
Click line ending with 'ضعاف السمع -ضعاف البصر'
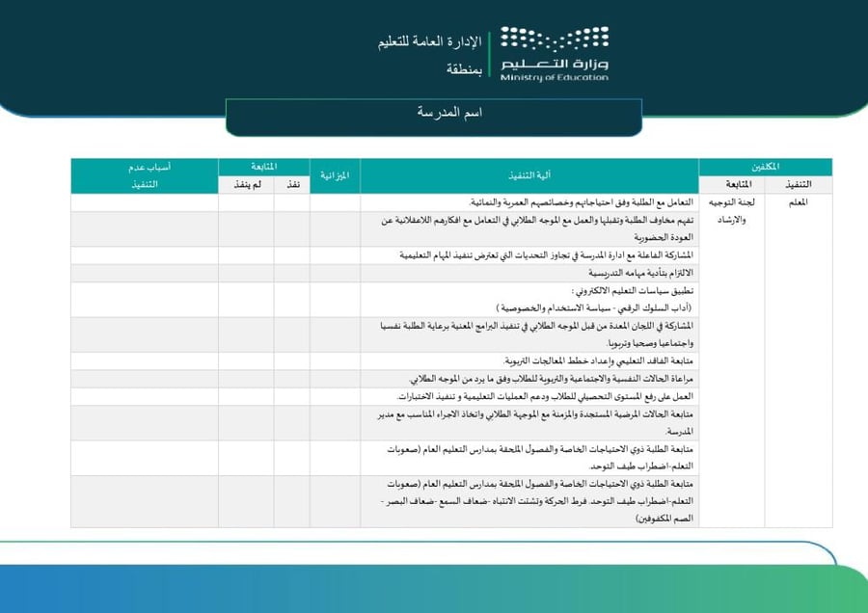coord(537,501)
